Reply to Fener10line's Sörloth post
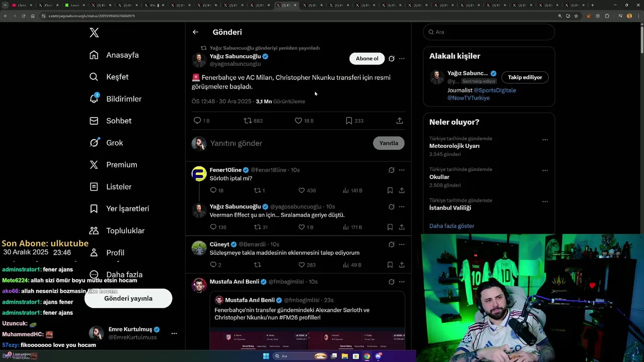 click(213, 191)
